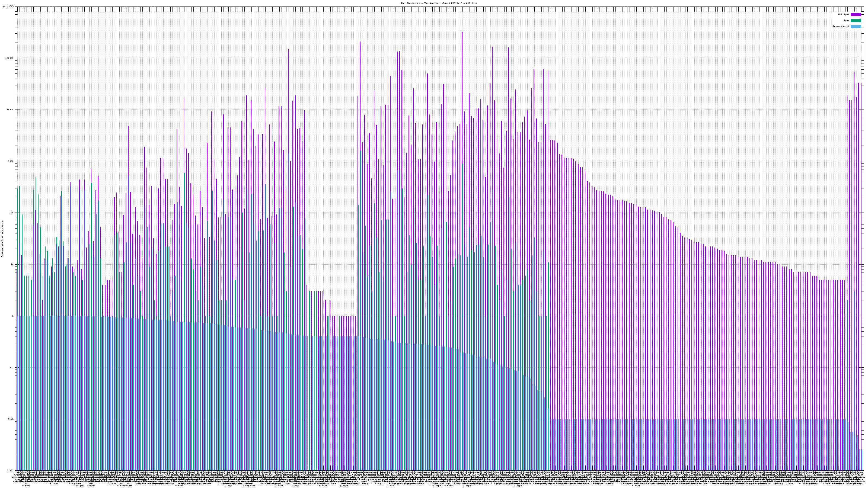Click the 10 y-axis tick label
The image size is (868, 488).
coord(12,264)
